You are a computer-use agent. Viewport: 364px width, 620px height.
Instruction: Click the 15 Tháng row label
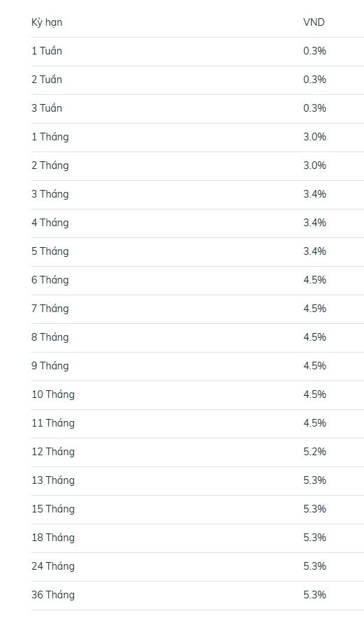(x=53, y=509)
